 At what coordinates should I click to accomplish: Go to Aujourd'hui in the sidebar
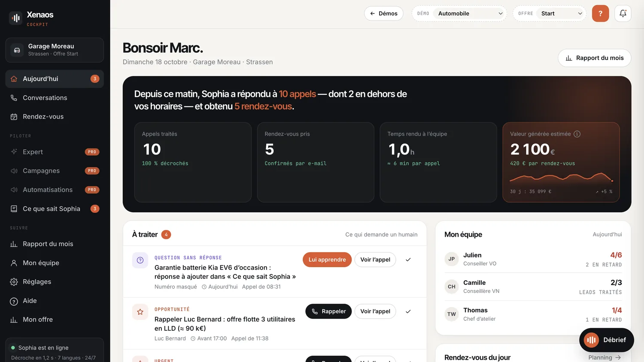pyautogui.click(x=55, y=79)
